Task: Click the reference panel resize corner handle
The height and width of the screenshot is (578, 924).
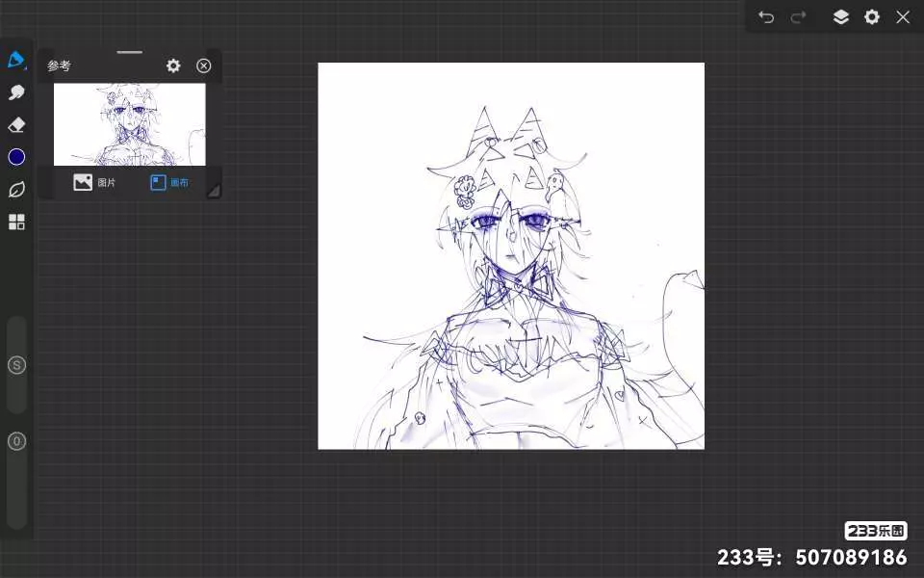Action: pos(214,191)
